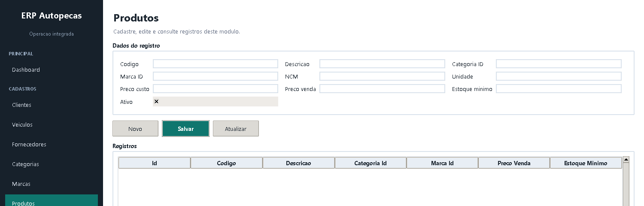
Task: Navigate to Marcas
Action: pyautogui.click(x=52, y=184)
